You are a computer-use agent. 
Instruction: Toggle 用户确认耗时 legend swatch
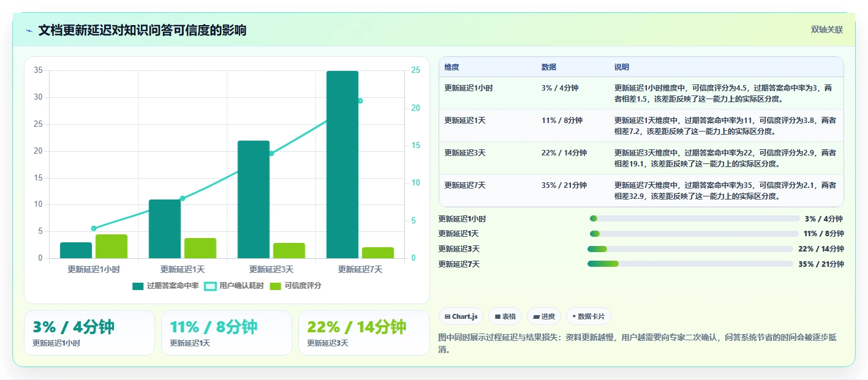pos(210,286)
